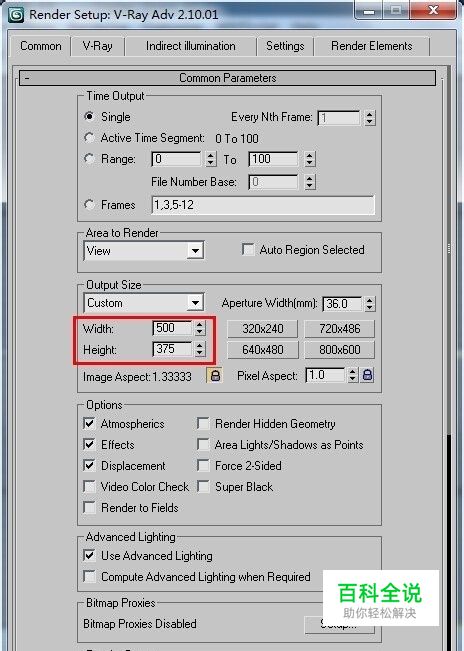This screenshot has height=651, width=464.
Task: Open the Output Size Custom dropdown
Action: tap(144, 303)
